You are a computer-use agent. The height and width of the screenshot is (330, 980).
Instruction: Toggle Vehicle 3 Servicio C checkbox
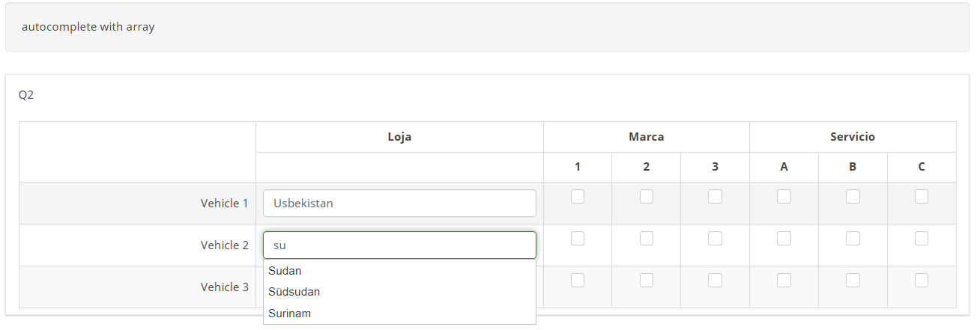point(922,281)
